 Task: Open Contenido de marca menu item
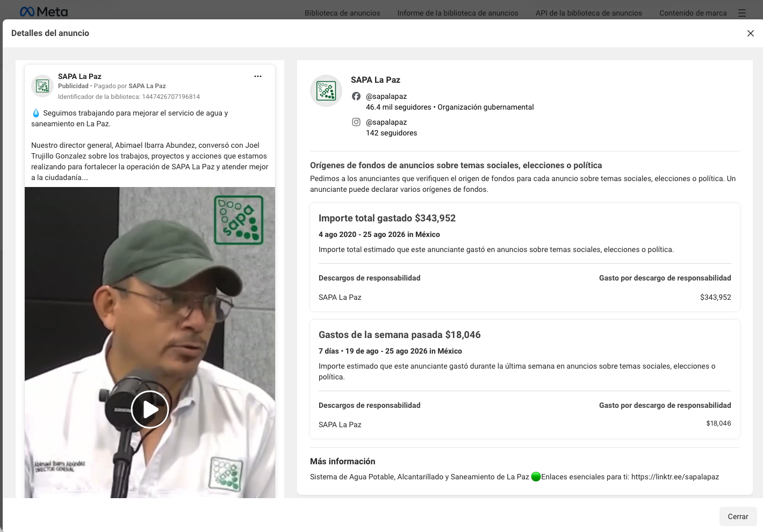(693, 13)
